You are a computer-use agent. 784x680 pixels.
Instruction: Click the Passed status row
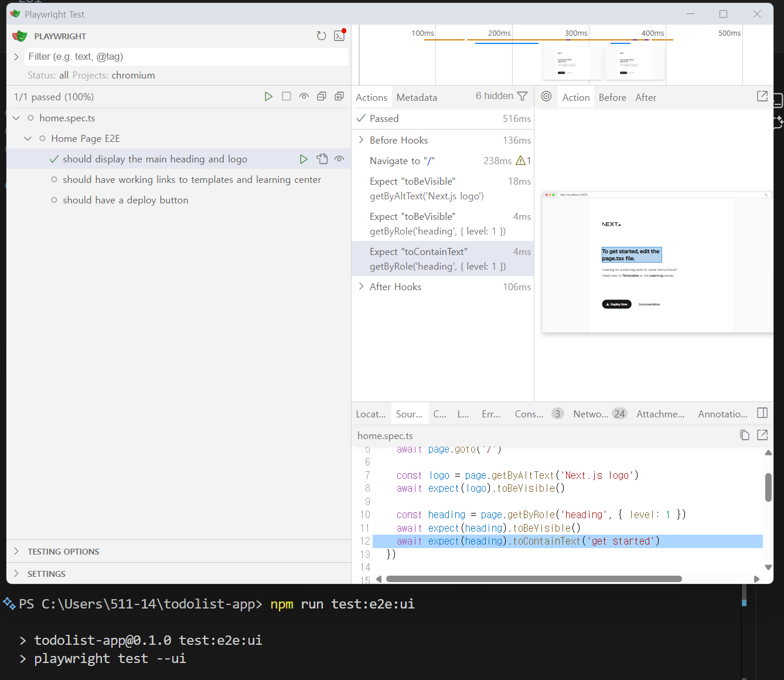tap(442, 118)
